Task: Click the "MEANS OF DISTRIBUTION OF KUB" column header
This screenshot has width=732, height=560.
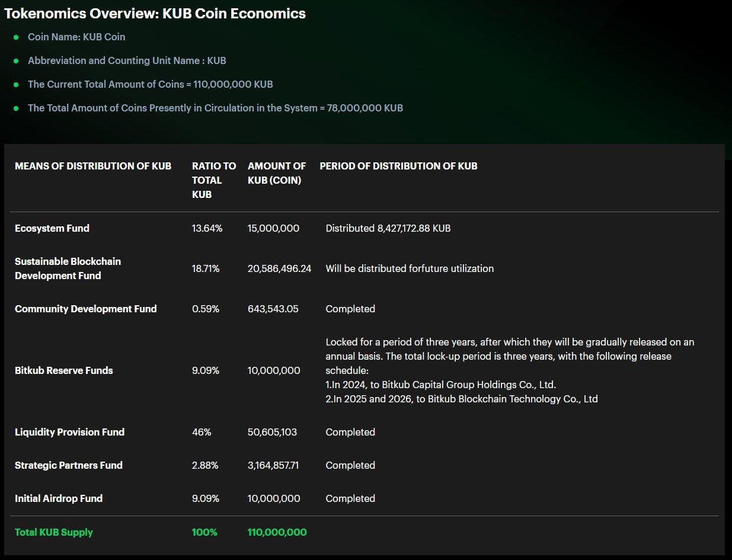Action: point(93,166)
